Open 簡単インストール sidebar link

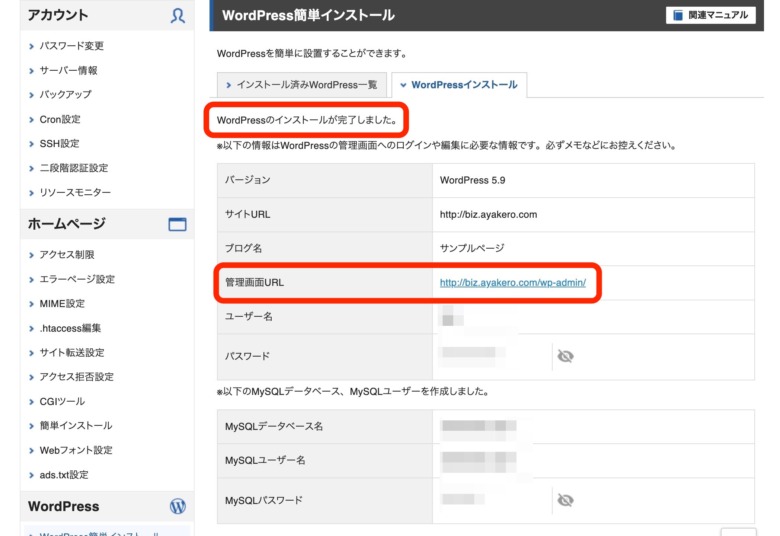pos(76,426)
